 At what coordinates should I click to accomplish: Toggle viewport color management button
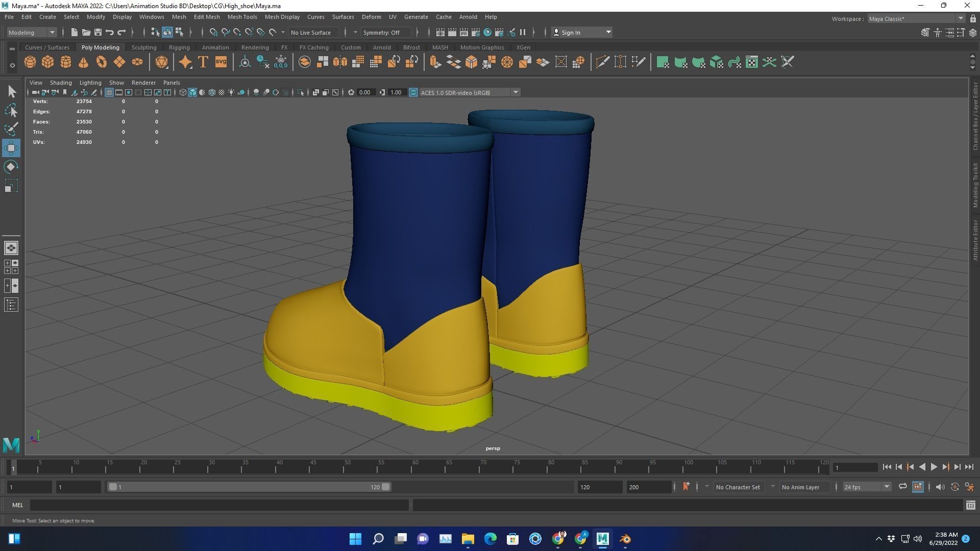(413, 92)
